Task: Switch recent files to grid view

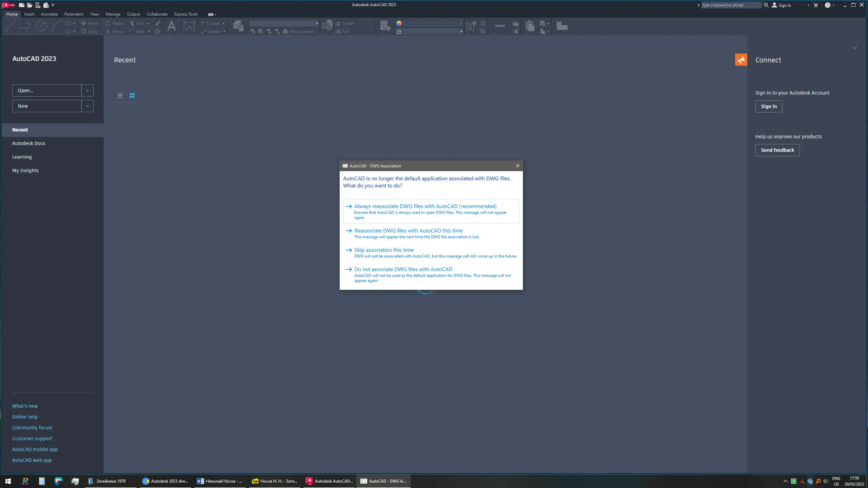Action: coord(132,96)
